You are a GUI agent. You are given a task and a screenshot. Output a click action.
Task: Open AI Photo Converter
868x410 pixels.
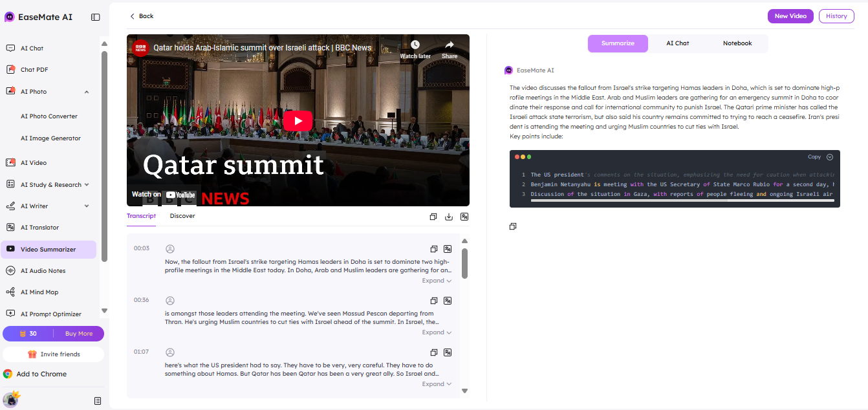pos(49,116)
